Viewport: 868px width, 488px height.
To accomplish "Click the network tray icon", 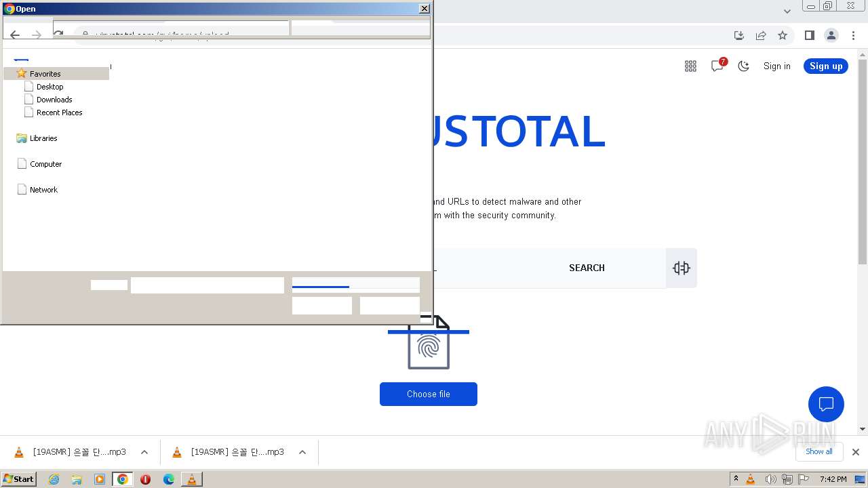I will (787, 479).
